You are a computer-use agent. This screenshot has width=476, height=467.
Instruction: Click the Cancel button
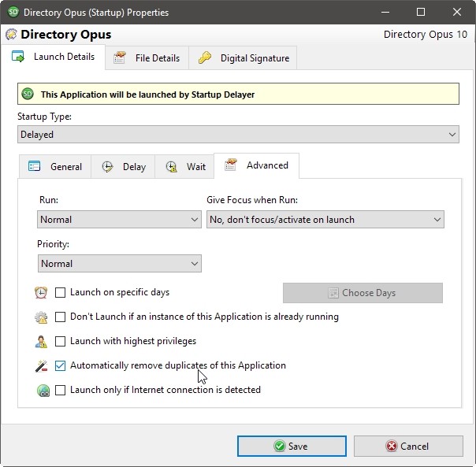point(408,446)
